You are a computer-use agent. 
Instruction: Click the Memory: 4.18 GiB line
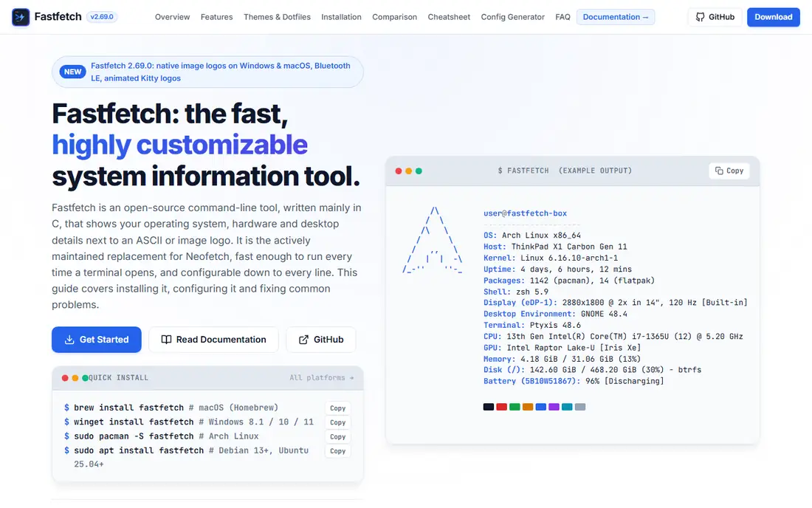pos(562,359)
